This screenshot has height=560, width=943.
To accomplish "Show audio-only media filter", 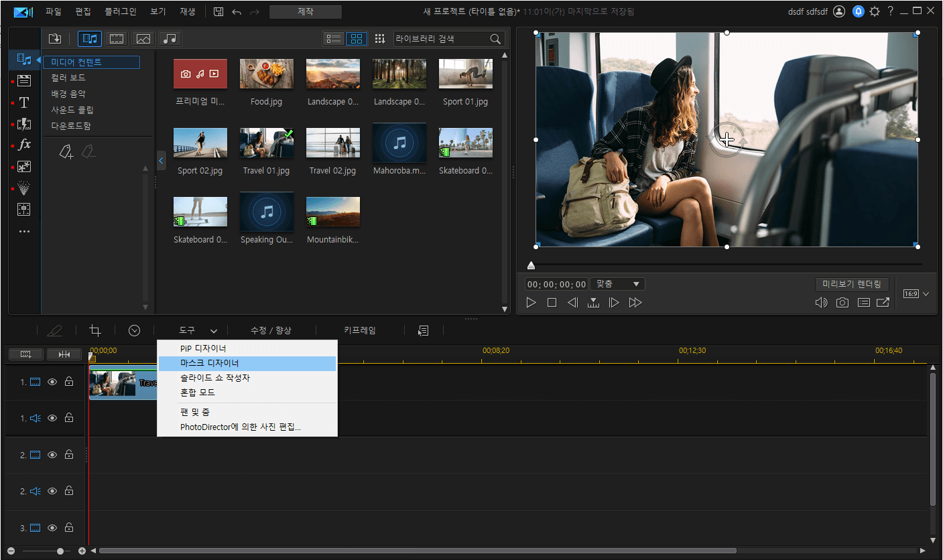I will (x=170, y=39).
